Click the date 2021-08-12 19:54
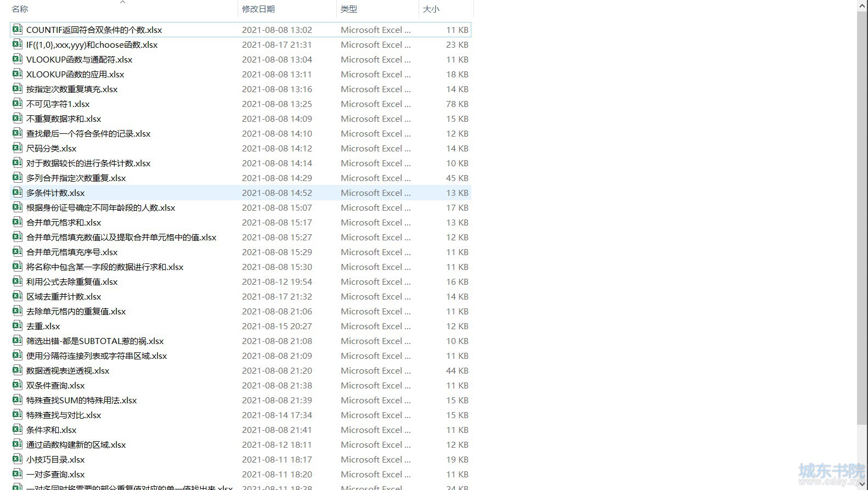Screen dimensions: 868x490 tap(277, 281)
